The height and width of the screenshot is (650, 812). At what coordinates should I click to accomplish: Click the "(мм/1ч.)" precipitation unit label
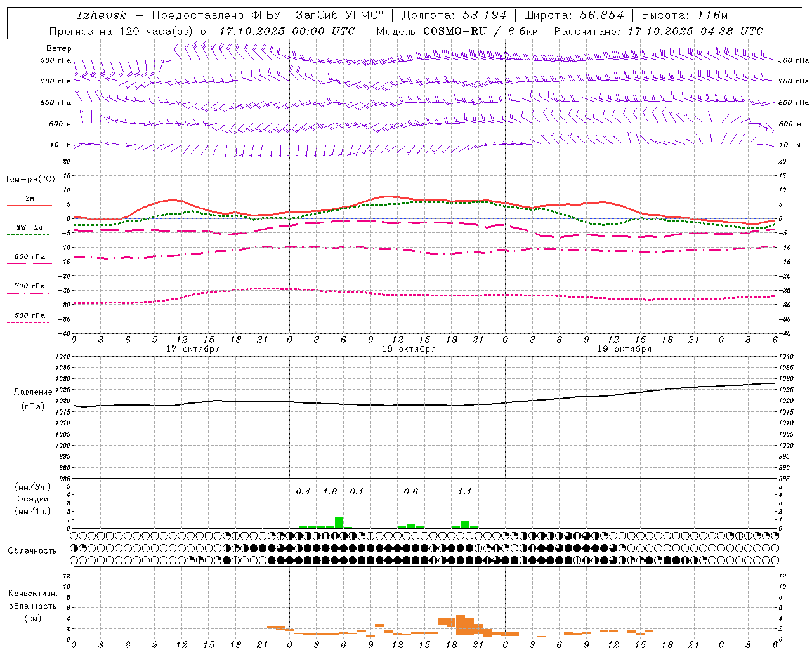pos(33,511)
